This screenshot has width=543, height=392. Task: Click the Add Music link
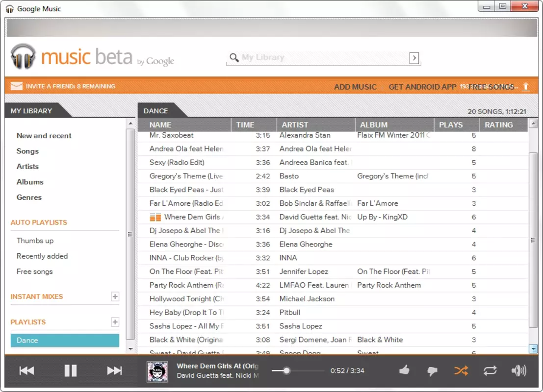point(355,87)
